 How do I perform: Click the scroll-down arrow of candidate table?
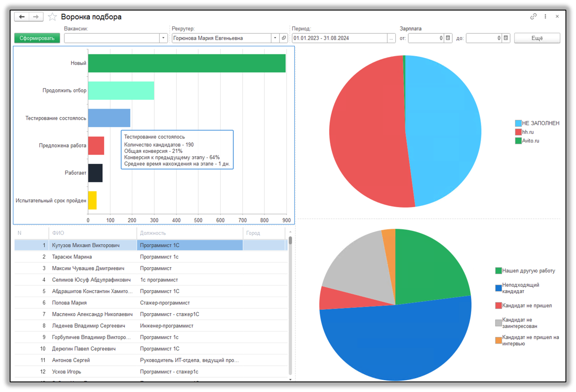tap(290, 380)
